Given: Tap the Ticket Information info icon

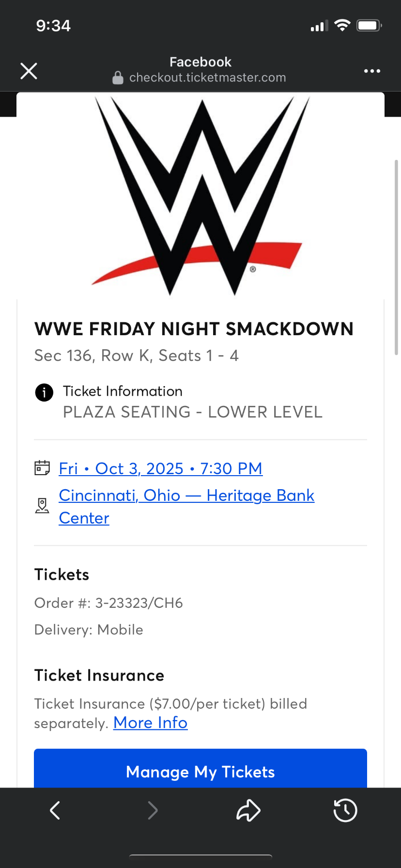Looking at the screenshot, I should tap(44, 392).
